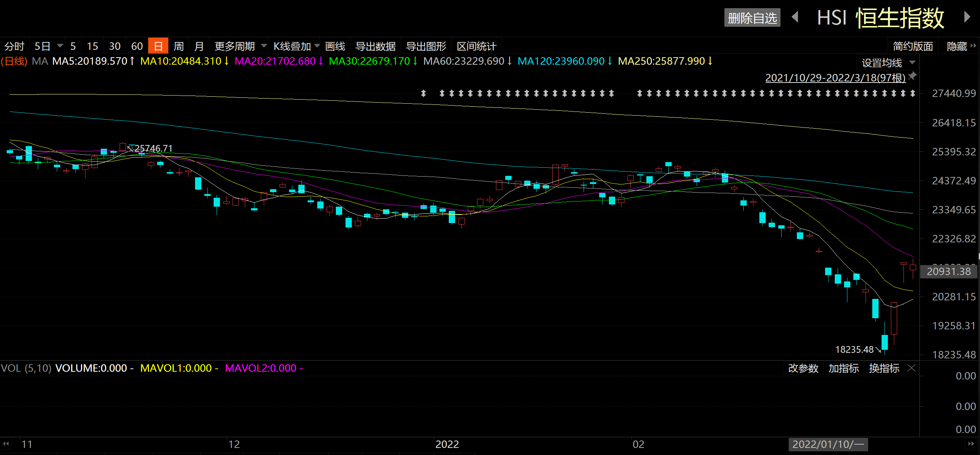Switch to next stock with right arrow
The height and width of the screenshot is (455, 980).
(967, 17)
